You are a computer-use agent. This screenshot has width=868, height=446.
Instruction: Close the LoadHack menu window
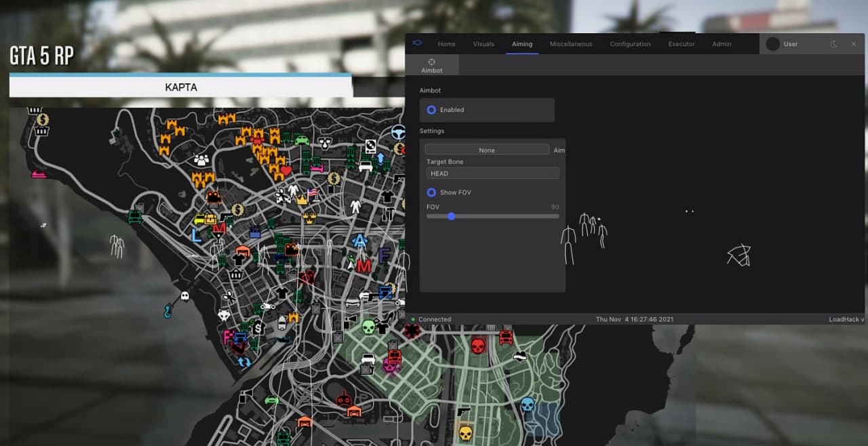852,44
